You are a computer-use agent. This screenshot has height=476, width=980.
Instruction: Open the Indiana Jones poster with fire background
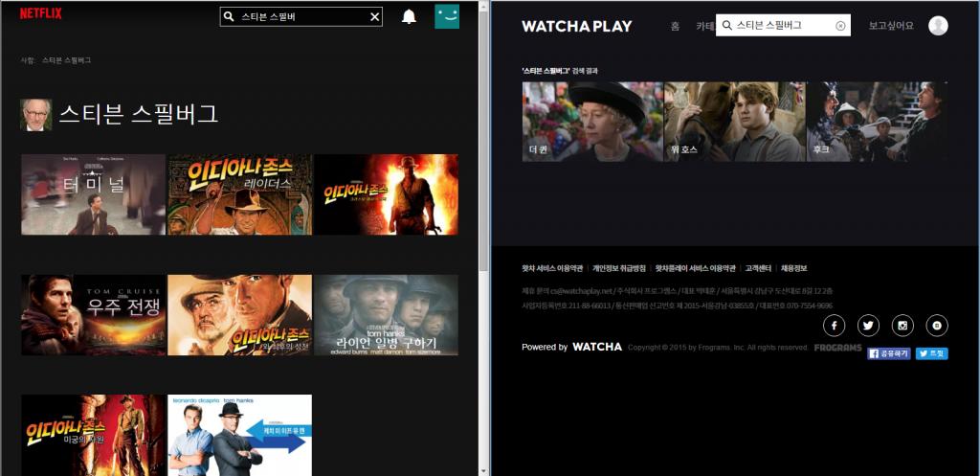coord(386,194)
